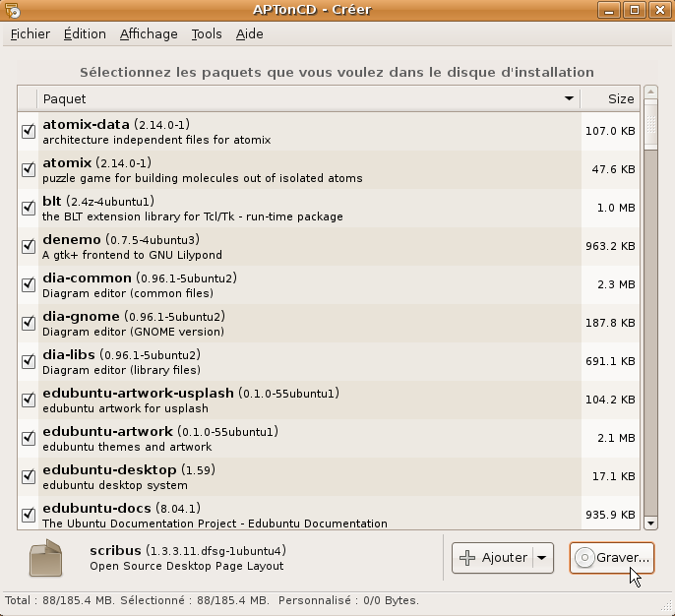
Task: Select the dia-libs package name
Action: pos(69,354)
